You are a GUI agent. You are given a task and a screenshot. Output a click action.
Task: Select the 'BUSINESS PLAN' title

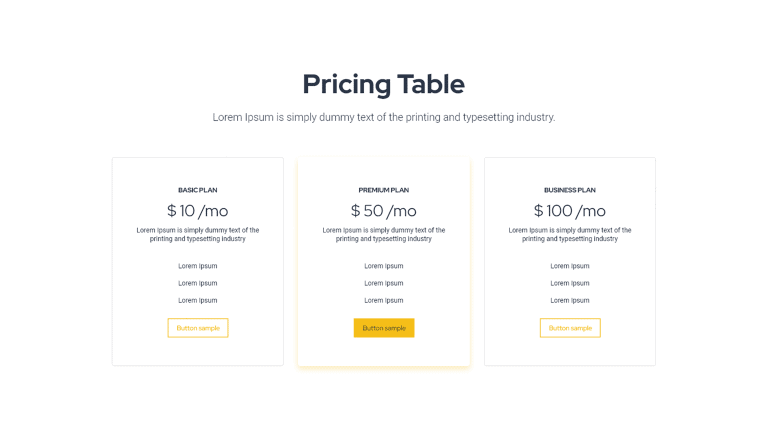point(570,190)
